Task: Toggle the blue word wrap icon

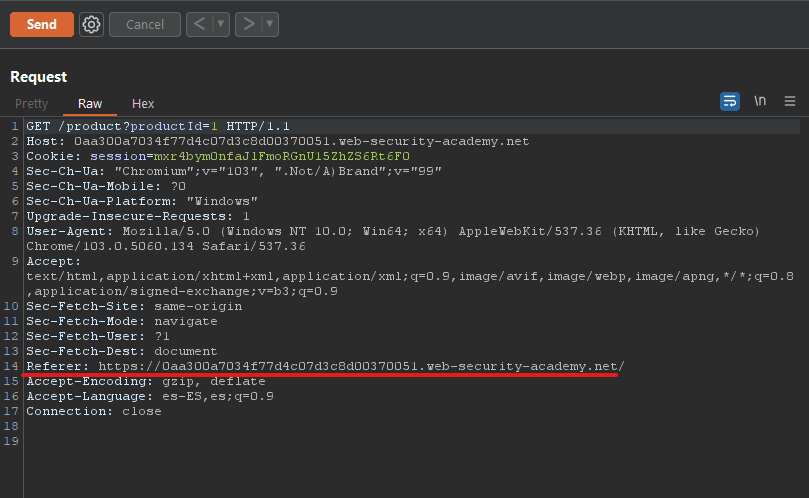Action: pyautogui.click(x=730, y=101)
